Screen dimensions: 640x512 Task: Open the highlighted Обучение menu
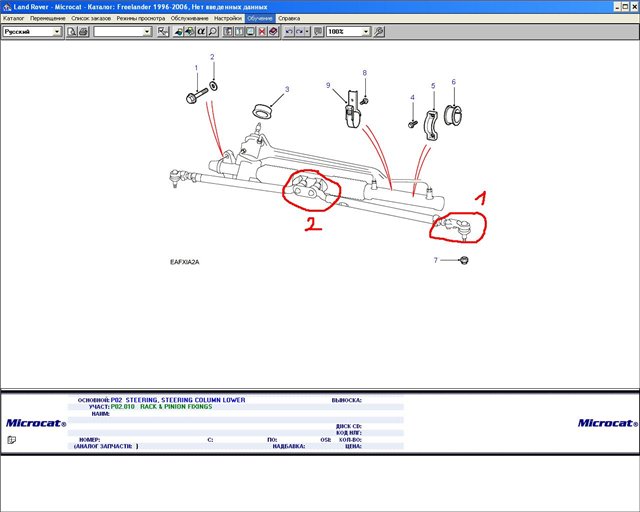(x=260, y=18)
